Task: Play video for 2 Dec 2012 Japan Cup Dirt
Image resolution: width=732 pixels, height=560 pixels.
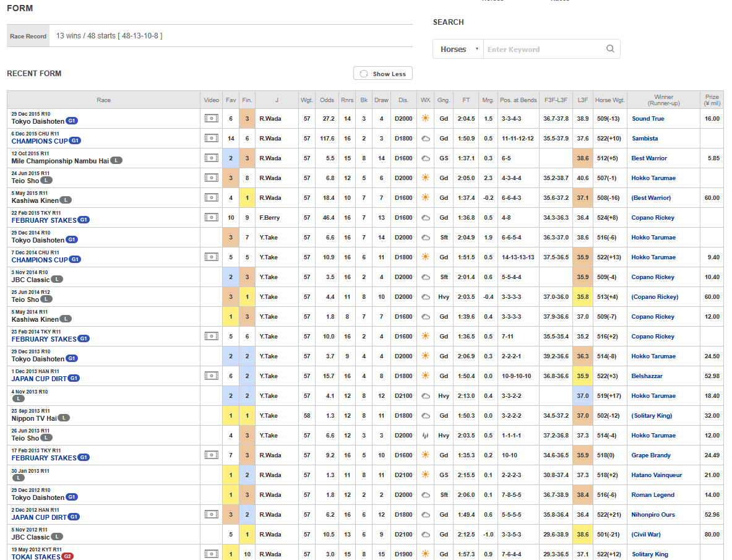Action: tap(211, 515)
